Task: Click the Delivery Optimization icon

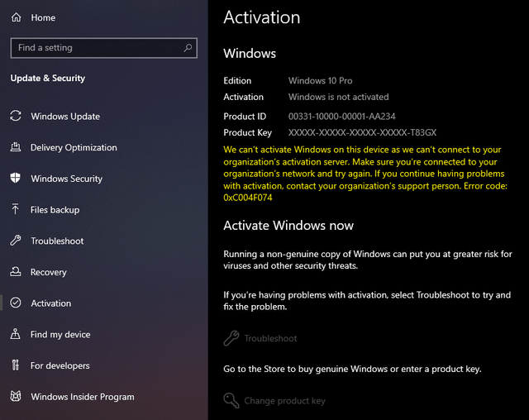Action: click(16, 147)
